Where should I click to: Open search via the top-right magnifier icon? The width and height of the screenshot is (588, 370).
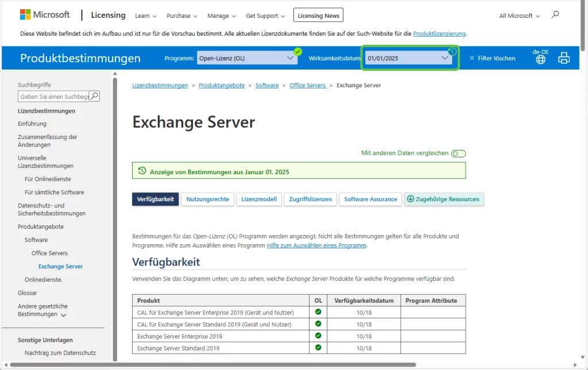point(555,15)
